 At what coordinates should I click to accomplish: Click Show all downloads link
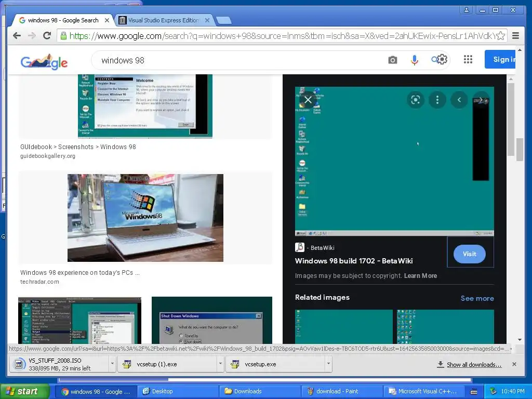[x=474, y=364]
